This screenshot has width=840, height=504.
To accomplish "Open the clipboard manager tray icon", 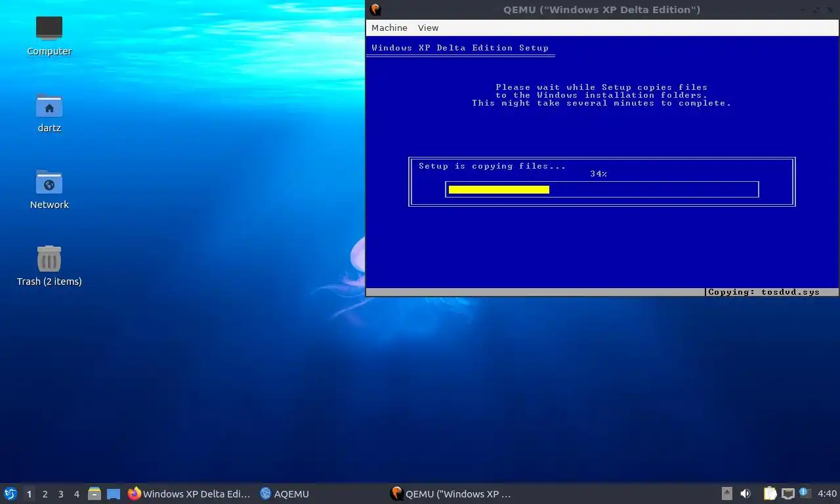I will point(770,493).
